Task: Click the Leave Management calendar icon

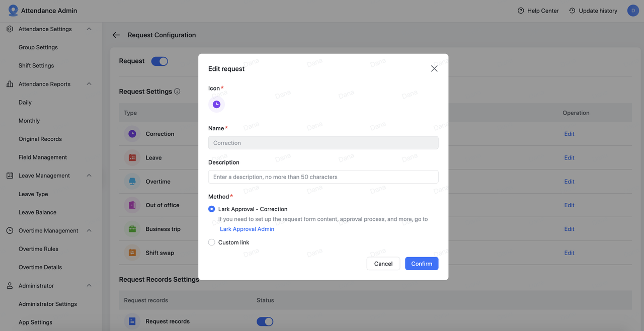Action: click(x=10, y=176)
